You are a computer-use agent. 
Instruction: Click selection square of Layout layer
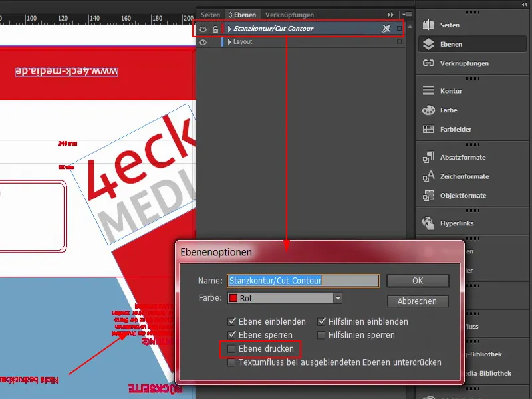point(400,41)
